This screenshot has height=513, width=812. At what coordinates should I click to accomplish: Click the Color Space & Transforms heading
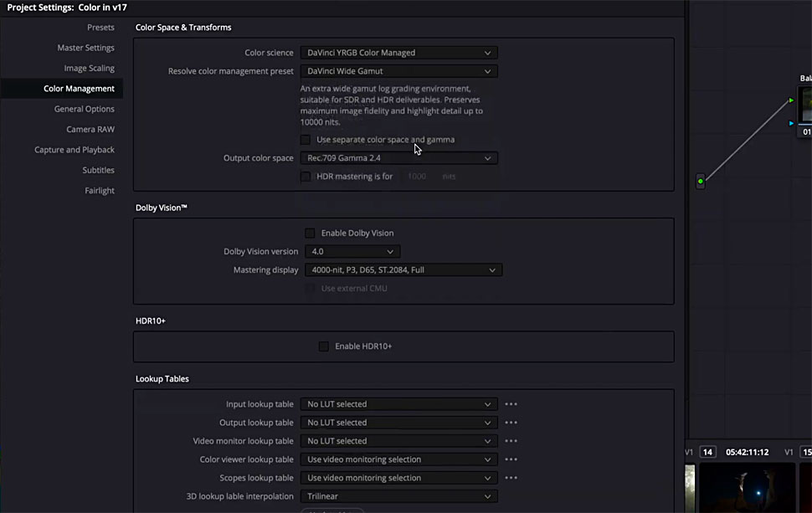tap(183, 28)
